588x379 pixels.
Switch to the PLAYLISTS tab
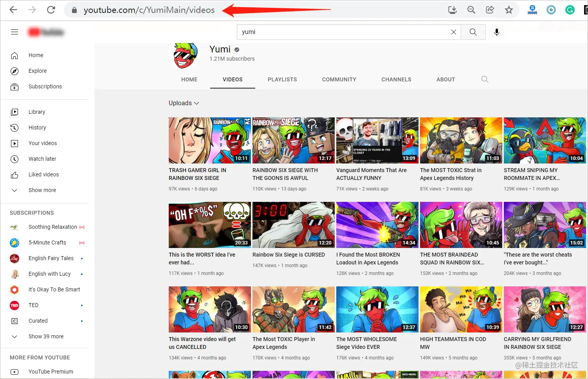tap(282, 79)
